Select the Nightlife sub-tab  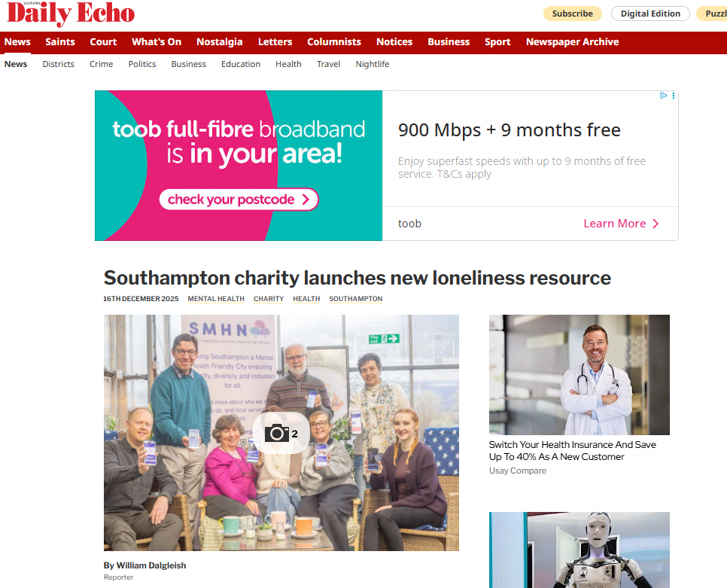click(x=373, y=64)
